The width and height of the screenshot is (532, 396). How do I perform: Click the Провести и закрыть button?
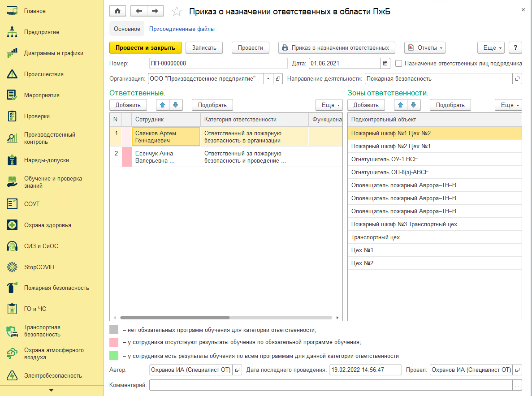(x=145, y=47)
